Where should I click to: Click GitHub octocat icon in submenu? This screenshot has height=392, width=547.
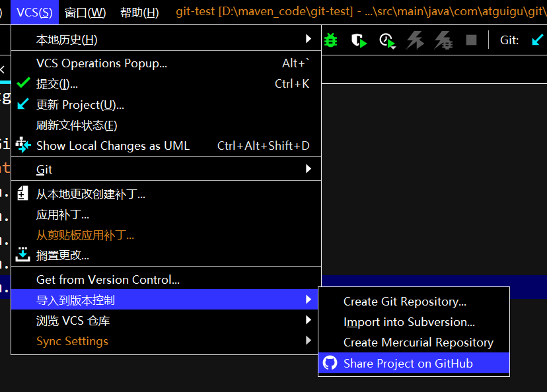(330, 363)
